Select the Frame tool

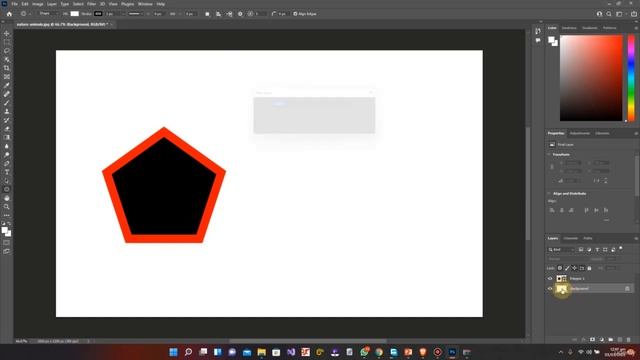click(7, 77)
